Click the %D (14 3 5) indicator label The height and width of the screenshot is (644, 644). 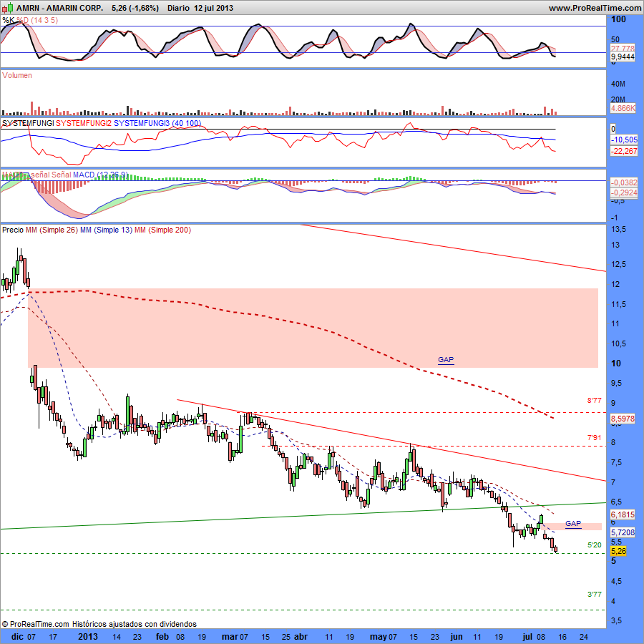pyautogui.click(x=37, y=20)
